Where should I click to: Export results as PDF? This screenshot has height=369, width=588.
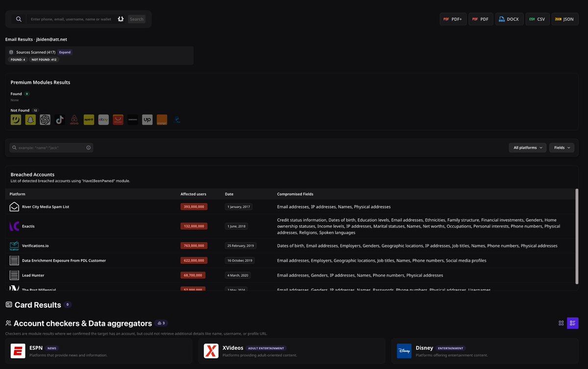click(x=481, y=19)
